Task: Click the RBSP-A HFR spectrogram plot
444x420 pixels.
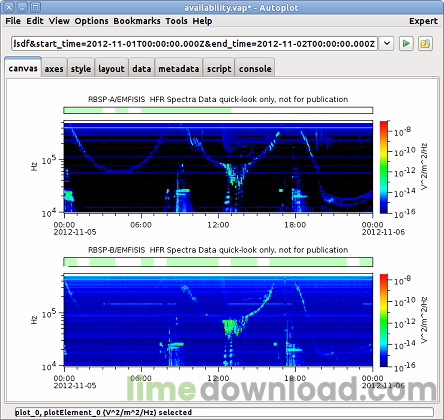Action: 218,167
